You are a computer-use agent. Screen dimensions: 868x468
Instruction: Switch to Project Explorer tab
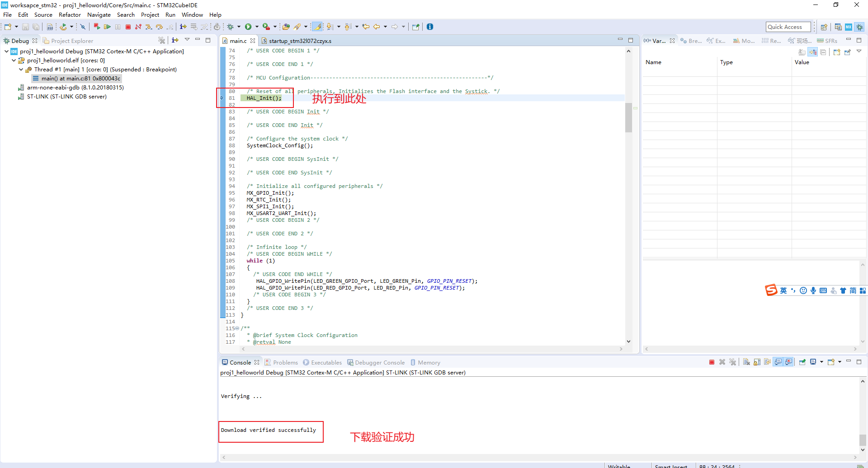tap(68, 41)
